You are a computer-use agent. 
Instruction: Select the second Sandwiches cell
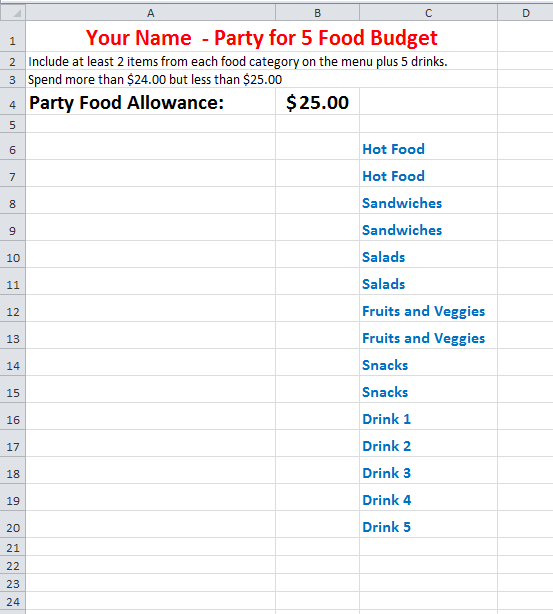[x=428, y=228]
